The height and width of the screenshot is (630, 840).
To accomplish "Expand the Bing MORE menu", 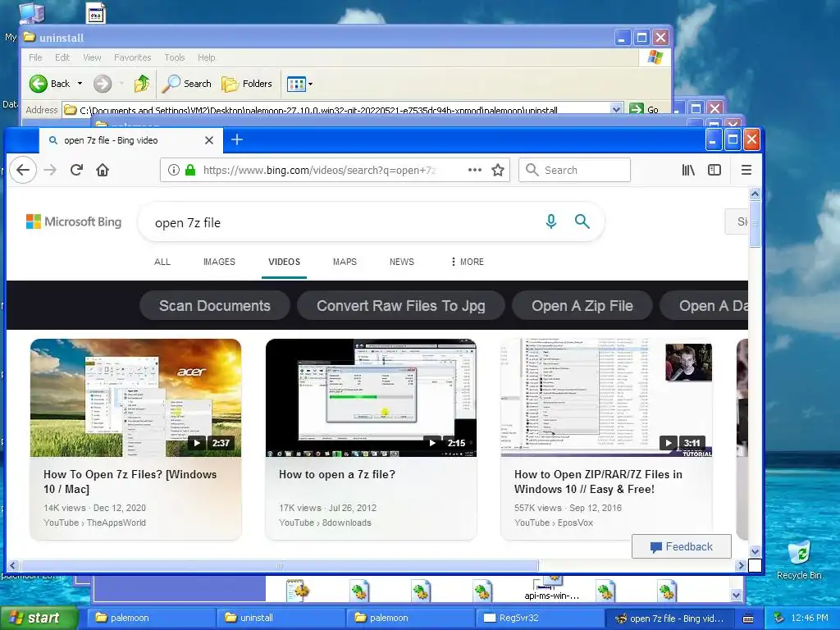I will click(467, 262).
